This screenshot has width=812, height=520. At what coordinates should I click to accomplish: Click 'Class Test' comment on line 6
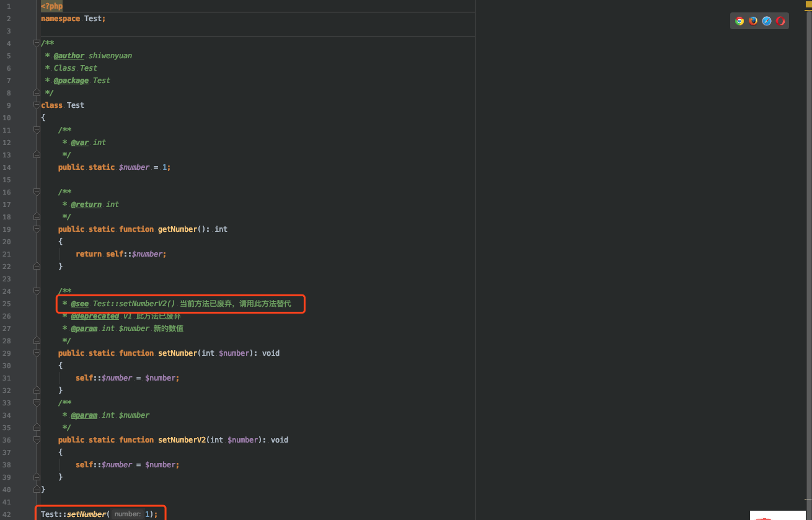pyautogui.click(x=75, y=68)
